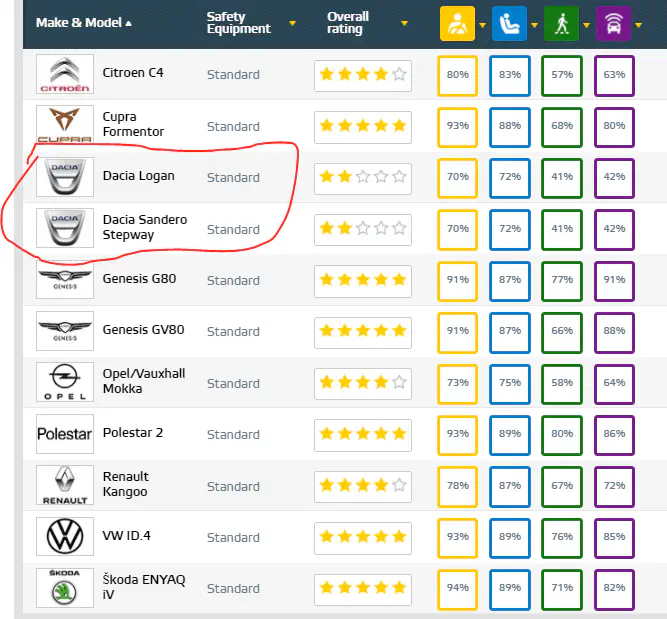
Task: Open the Genesis GV80 model link
Action: click(143, 330)
